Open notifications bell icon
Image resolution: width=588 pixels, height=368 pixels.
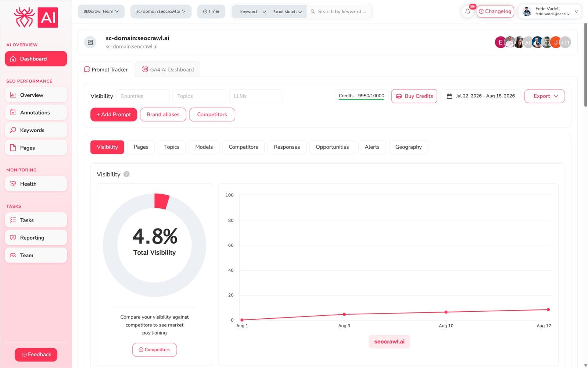click(x=467, y=11)
